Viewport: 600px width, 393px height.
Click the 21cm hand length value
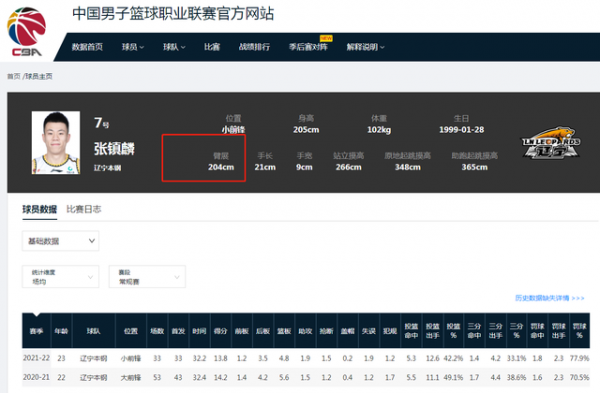click(265, 167)
